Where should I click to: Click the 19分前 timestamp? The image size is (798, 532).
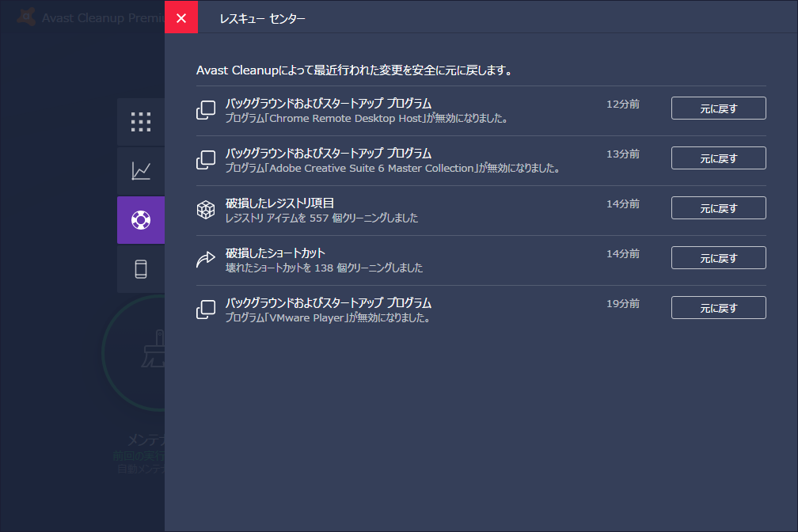[623, 304]
